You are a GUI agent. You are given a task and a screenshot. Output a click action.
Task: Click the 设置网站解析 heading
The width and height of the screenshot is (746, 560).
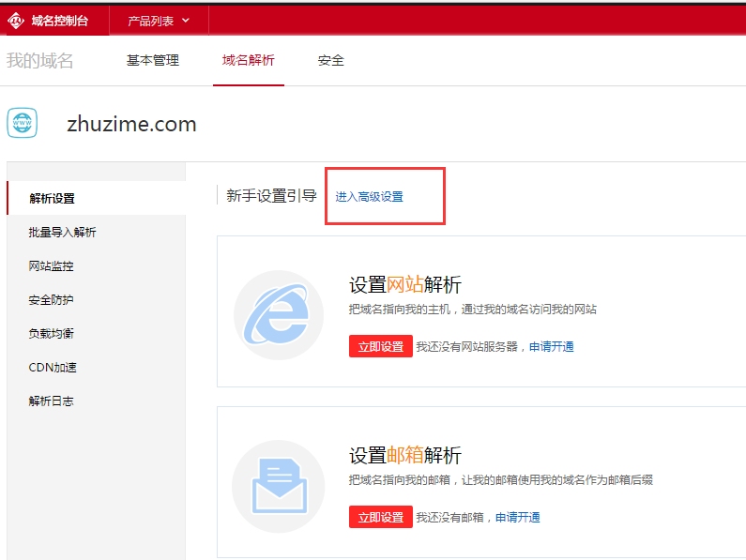click(405, 284)
